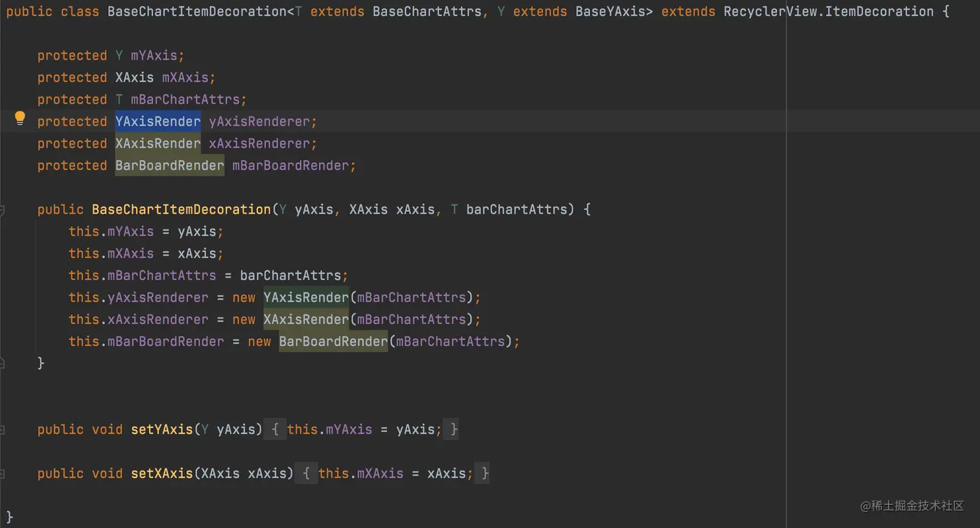
Task: Click RecyclerView.ItemDecoration in the class header
Action: click(829, 11)
